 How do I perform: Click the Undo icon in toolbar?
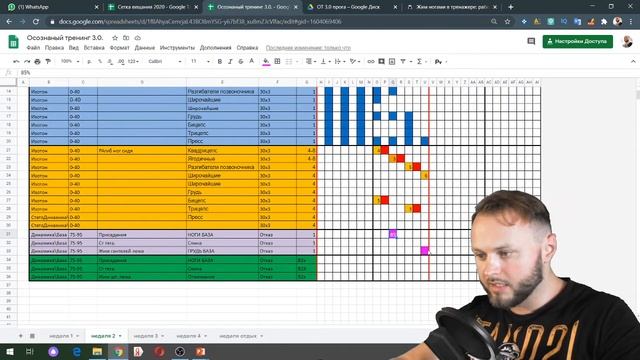[x=16, y=62]
